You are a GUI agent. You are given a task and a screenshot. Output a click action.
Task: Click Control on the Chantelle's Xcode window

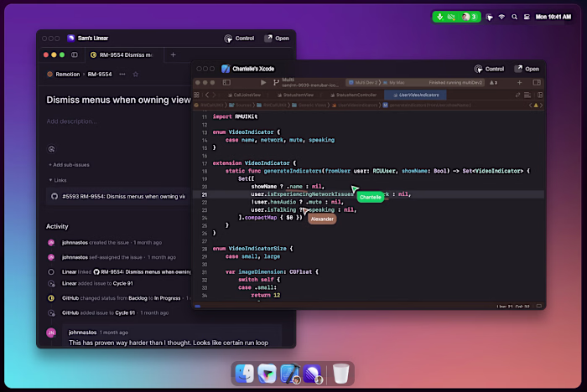click(x=489, y=69)
